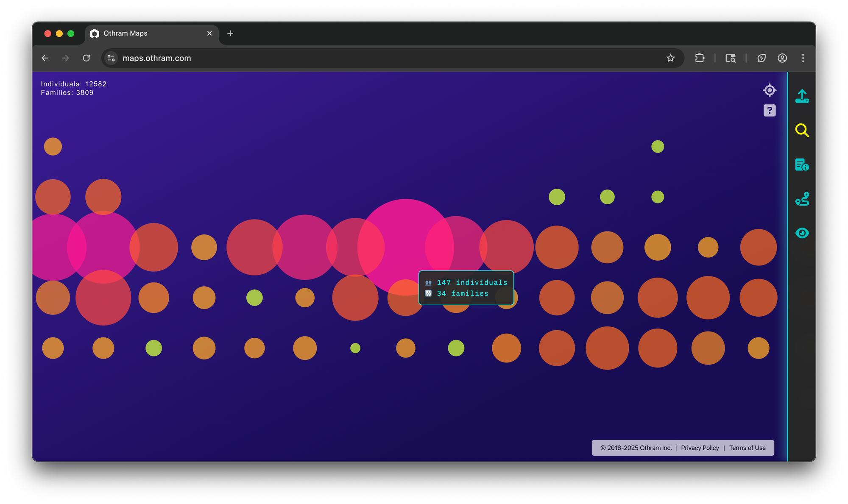Open site information controls in address bar

click(111, 58)
